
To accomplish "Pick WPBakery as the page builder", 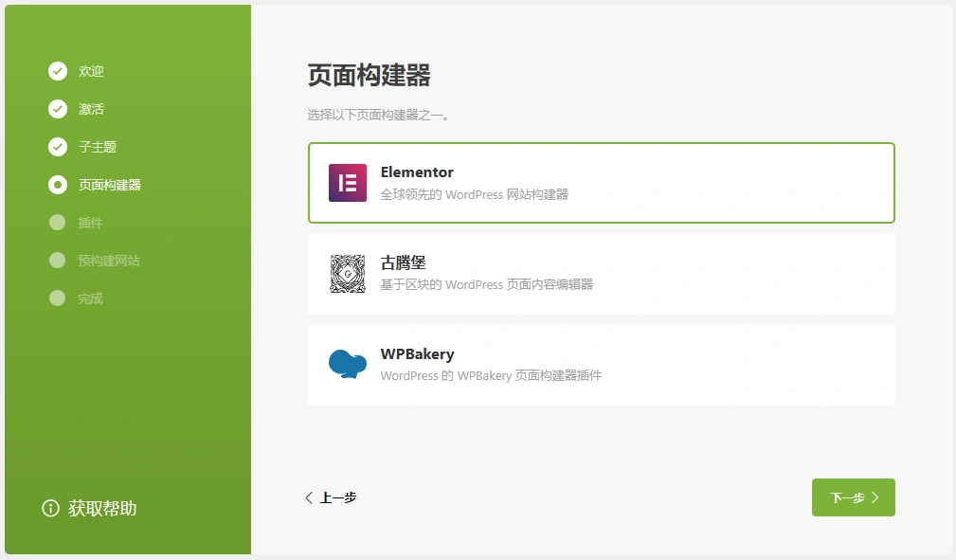I will coord(601,365).
